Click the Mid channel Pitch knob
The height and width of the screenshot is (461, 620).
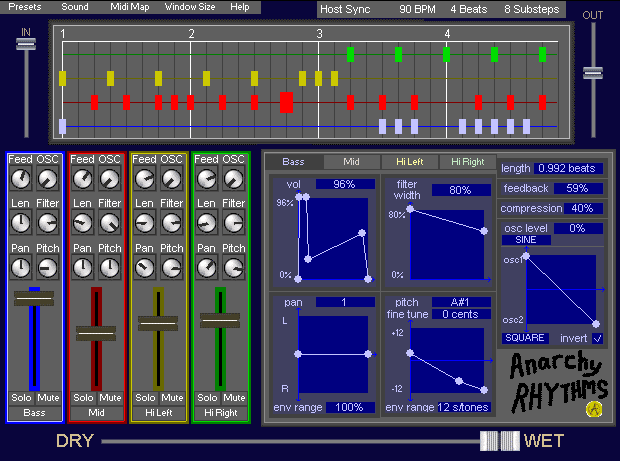point(110,268)
